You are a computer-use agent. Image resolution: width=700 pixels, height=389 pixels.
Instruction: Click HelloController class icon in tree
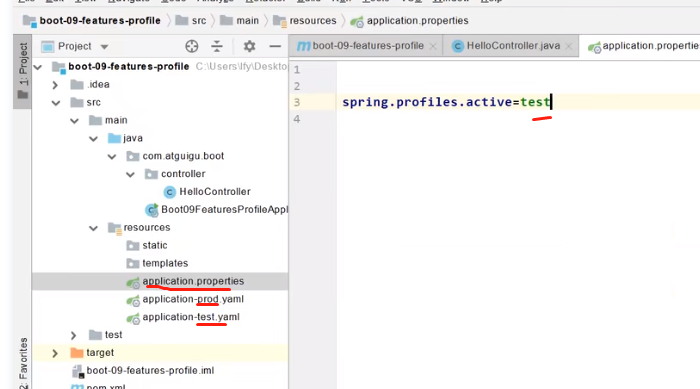[x=169, y=192]
